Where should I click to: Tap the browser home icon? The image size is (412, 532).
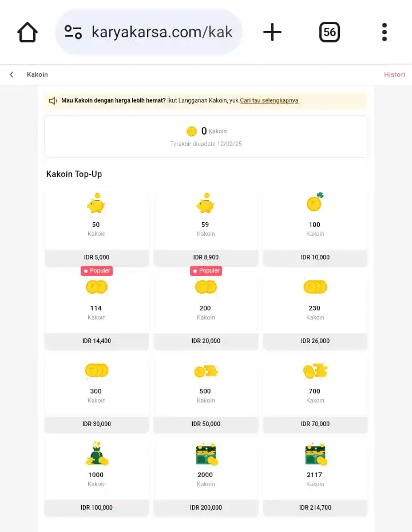27,32
